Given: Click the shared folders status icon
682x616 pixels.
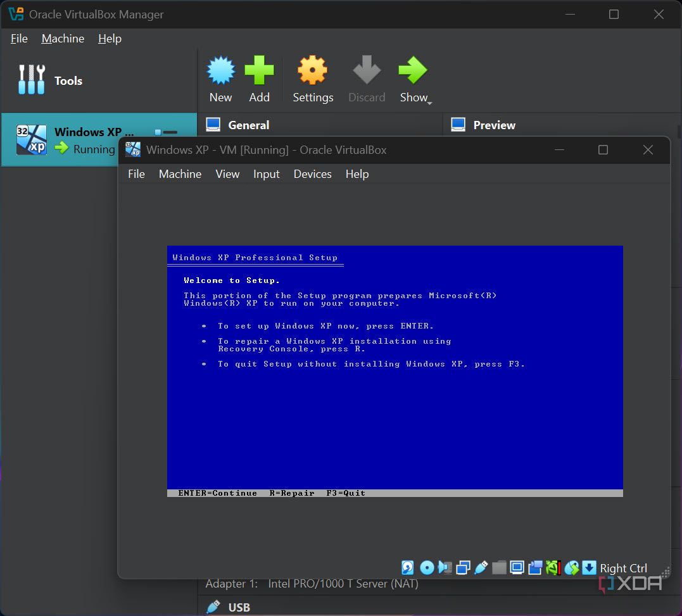Looking at the screenshot, I should pos(499,567).
